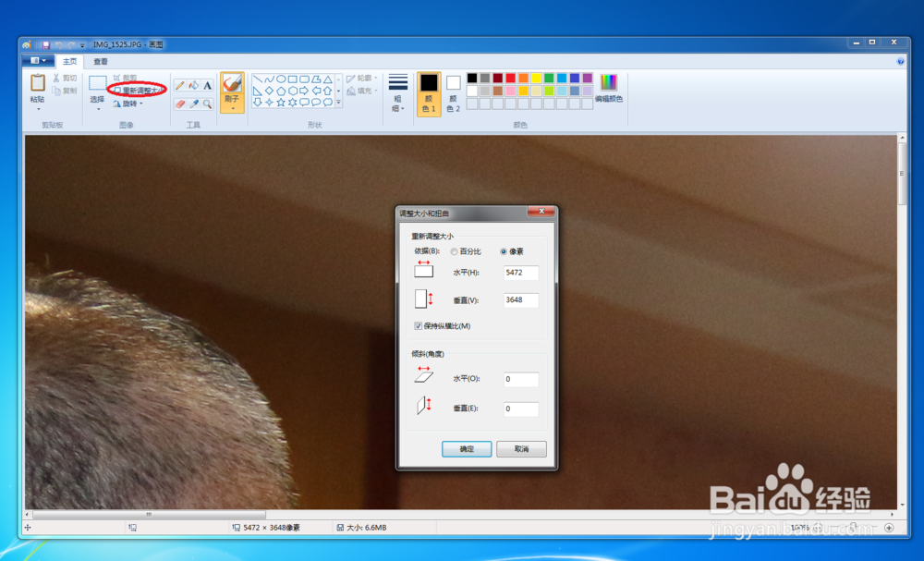Image resolution: width=924 pixels, height=561 pixels.
Task: Click the skew Horizontal (水平 O) field
Action: click(x=521, y=380)
